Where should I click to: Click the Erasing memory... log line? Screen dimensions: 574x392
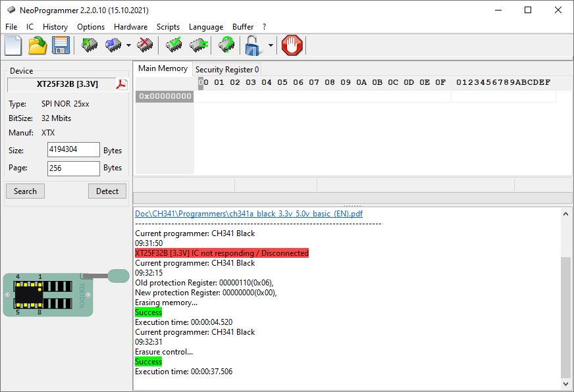tap(166, 303)
